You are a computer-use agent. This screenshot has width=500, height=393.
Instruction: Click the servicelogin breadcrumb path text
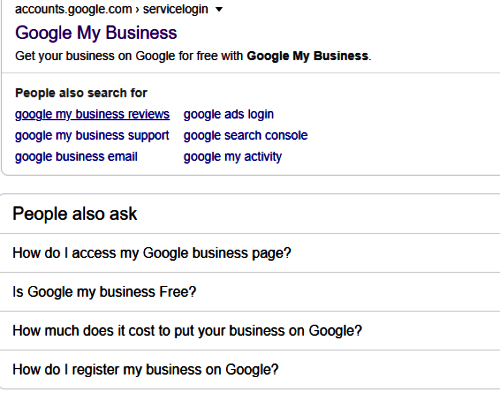pos(175,9)
